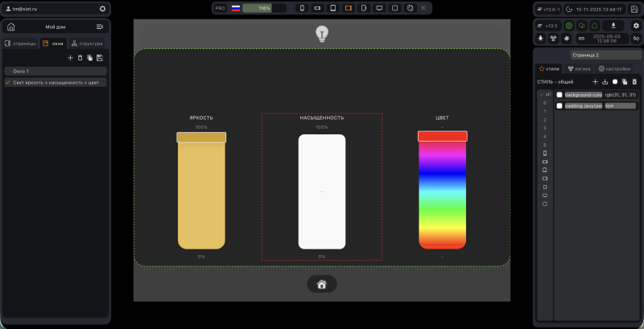Viewport: 644px width, 329px height.
Task: Add a new window with the plus icon in the left panel
Action: click(70, 58)
